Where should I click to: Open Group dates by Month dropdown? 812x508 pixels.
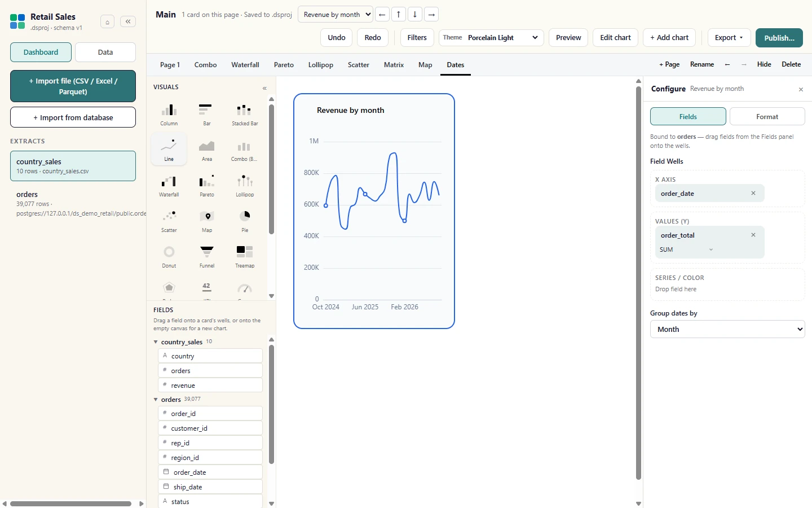727,329
